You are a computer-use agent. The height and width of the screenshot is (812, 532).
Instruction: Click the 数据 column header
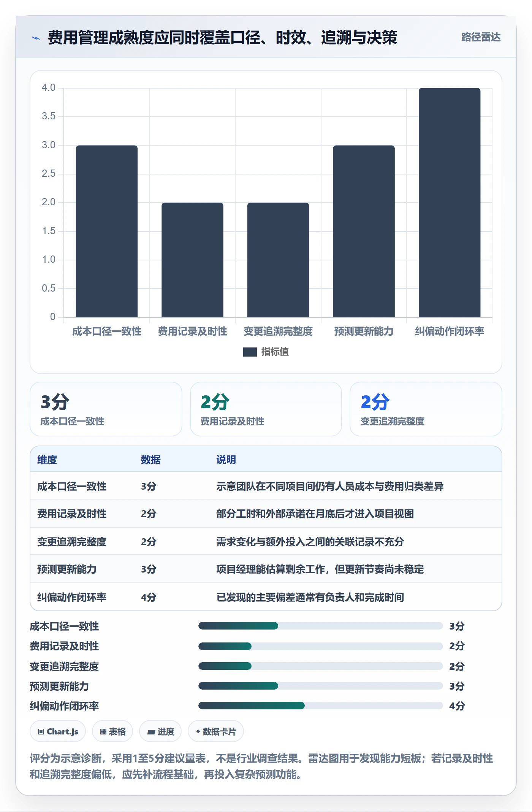click(150, 460)
